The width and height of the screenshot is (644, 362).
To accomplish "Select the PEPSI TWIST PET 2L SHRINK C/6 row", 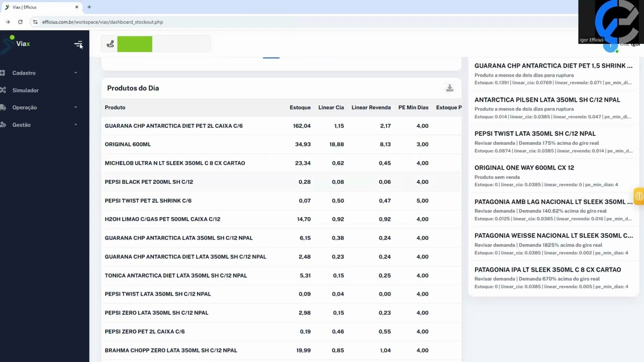I will point(281,201).
